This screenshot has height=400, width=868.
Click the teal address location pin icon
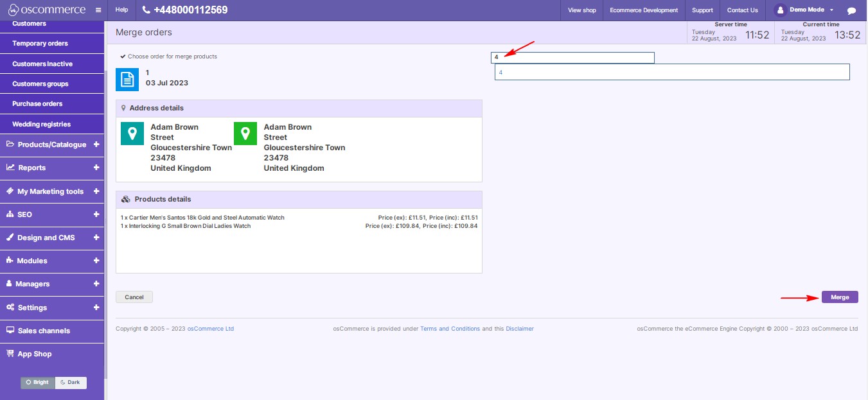(132, 134)
